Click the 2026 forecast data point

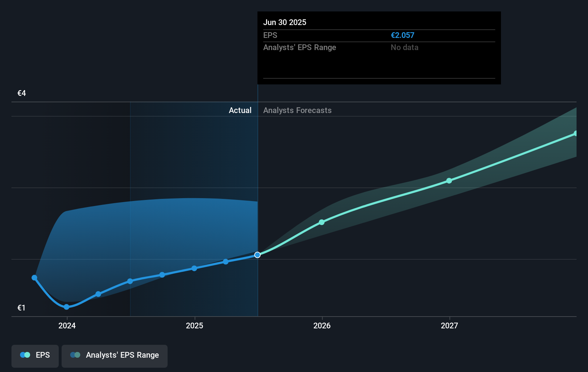322,222
